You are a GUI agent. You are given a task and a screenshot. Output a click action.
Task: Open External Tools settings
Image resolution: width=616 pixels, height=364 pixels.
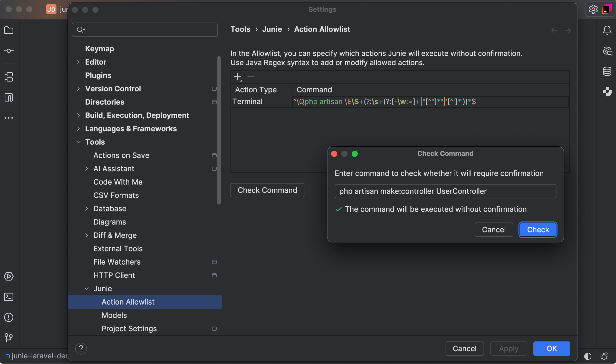(118, 249)
